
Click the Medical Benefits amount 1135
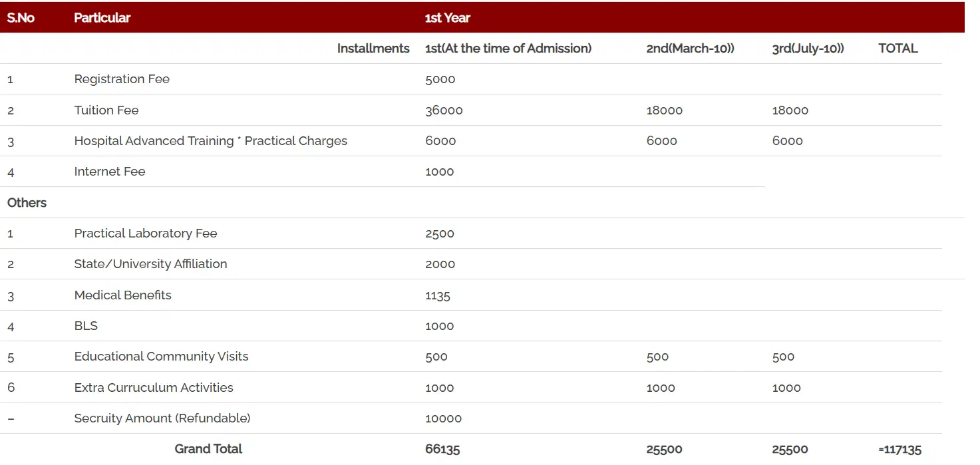click(437, 295)
